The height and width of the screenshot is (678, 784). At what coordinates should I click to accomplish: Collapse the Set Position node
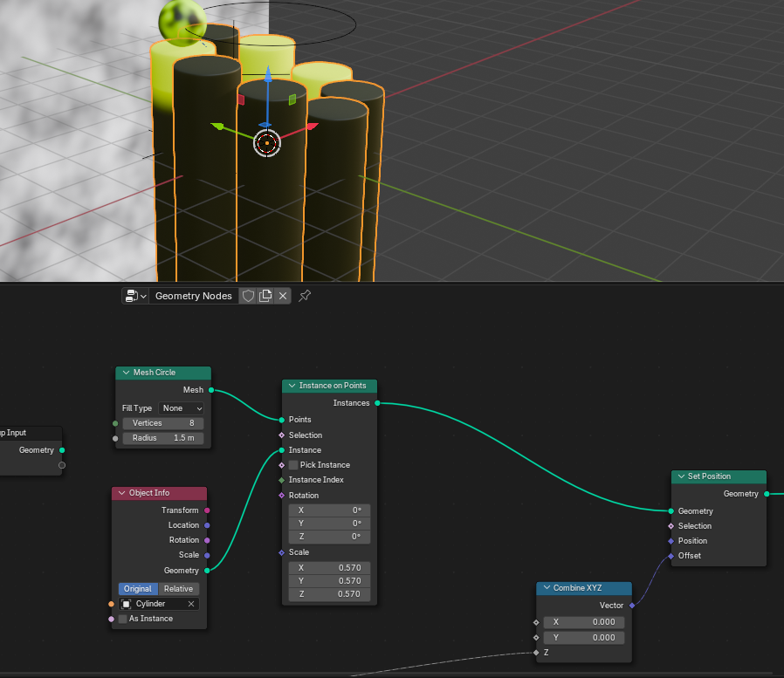click(681, 476)
